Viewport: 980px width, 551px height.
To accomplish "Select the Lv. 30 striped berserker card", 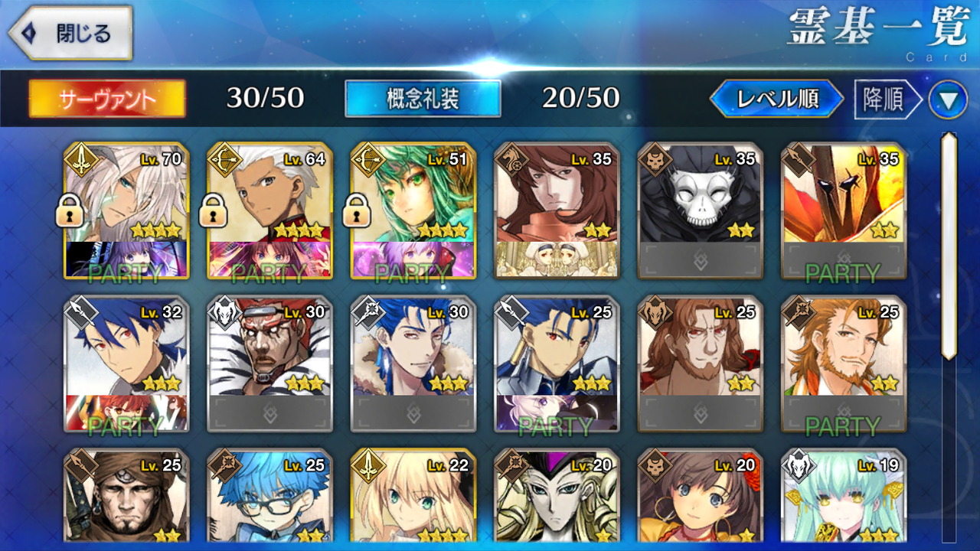I will [x=269, y=364].
